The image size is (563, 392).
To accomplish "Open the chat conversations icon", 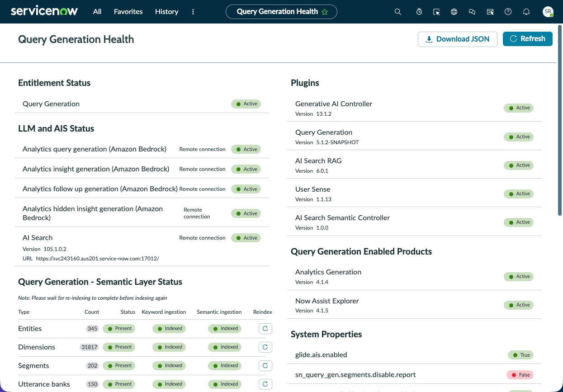I will coord(472,12).
